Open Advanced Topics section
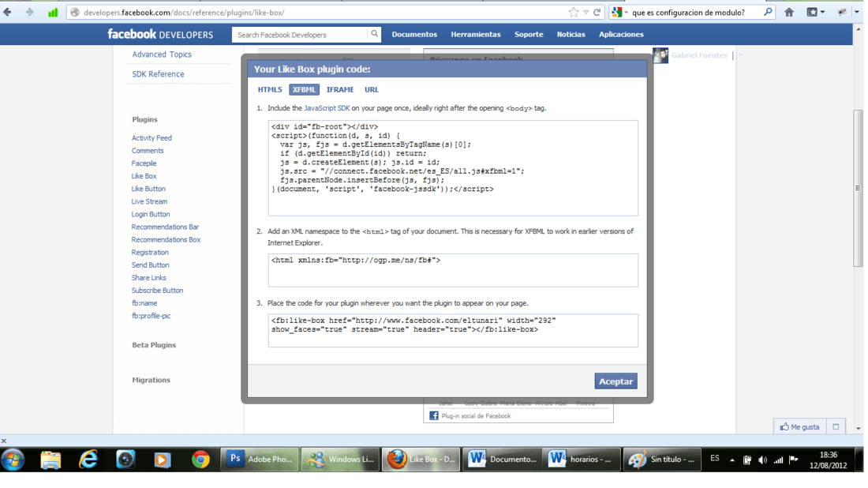Viewport: 868px width, 488px height. point(162,54)
